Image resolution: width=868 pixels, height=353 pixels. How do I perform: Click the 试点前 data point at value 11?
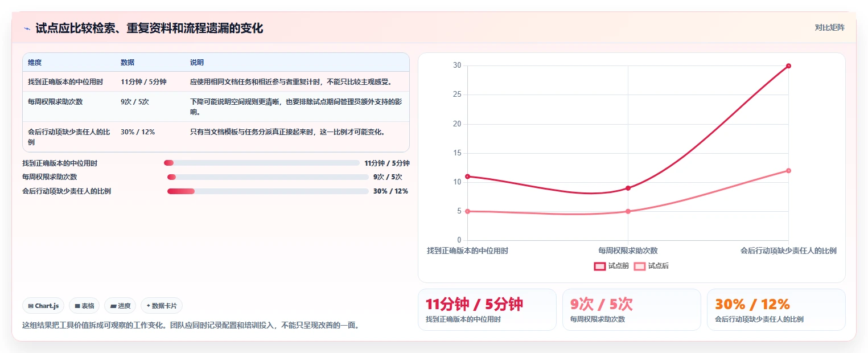pyautogui.click(x=467, y=176)
